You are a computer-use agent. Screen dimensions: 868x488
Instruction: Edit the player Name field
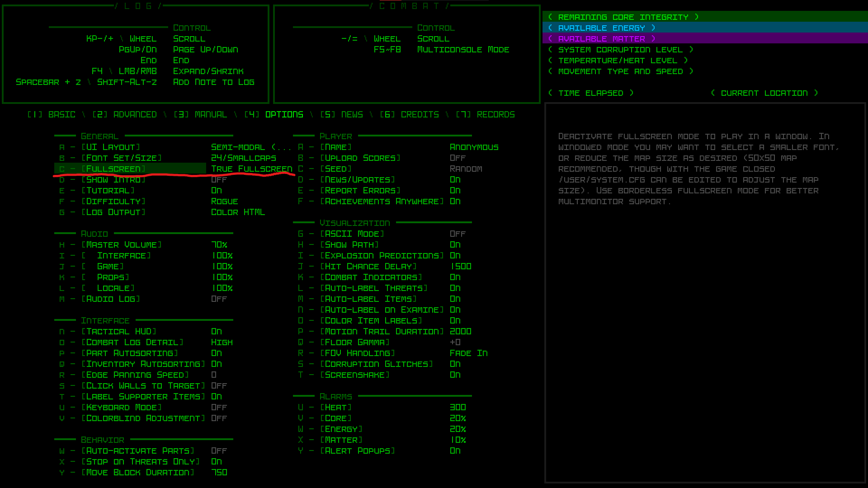[x=335, y=147]
